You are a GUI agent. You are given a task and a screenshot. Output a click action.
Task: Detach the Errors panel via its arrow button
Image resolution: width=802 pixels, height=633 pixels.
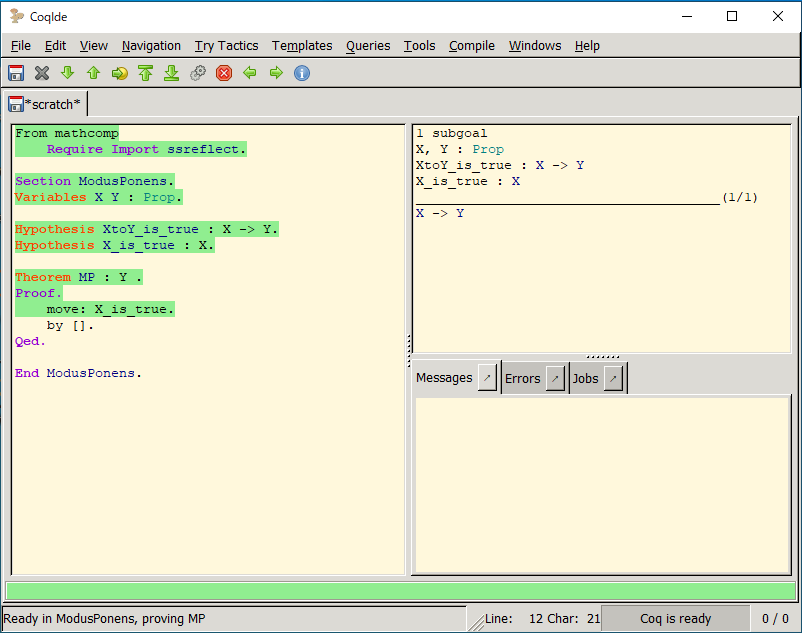point(555,377)
